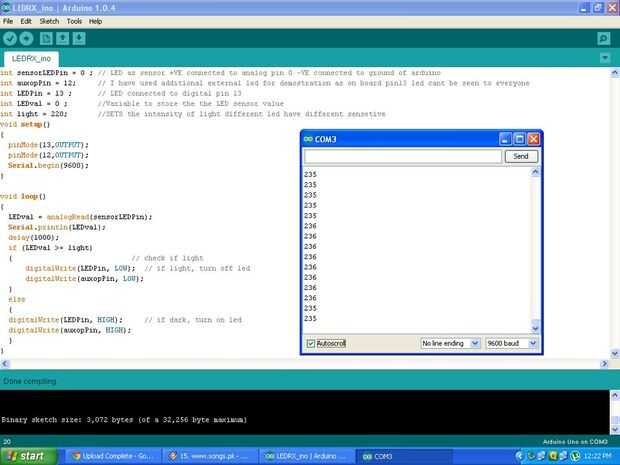Click the Send button in COM3
Screen dimensions: 620x465
(521, 156)
